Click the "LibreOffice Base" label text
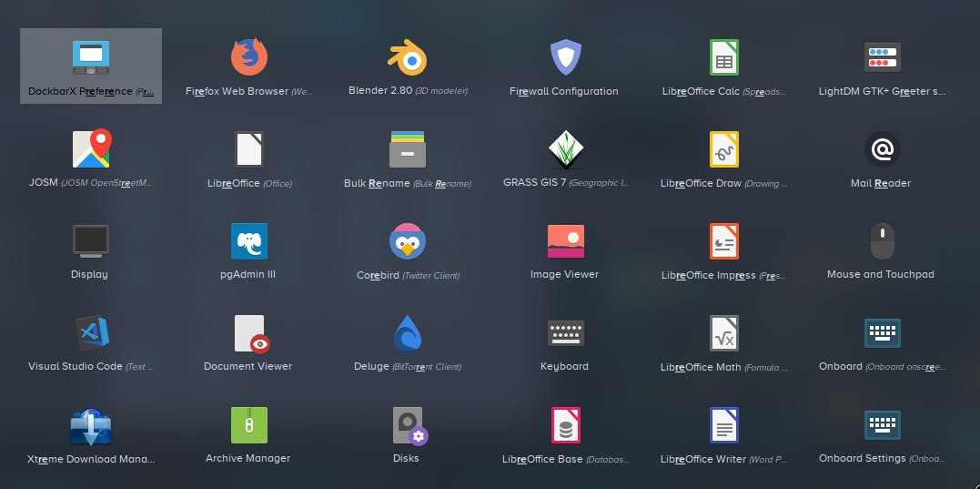The height and width of the screenshot is (489, 980). [542, 459]
